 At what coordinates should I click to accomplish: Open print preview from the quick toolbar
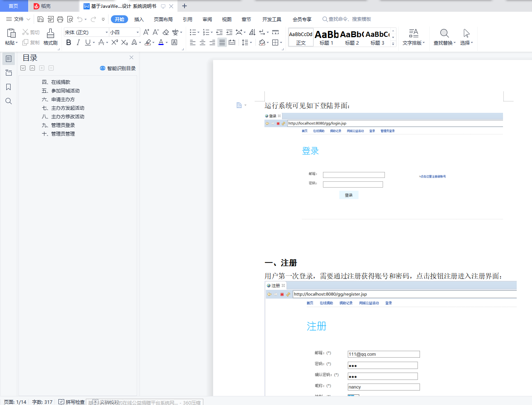70,19
